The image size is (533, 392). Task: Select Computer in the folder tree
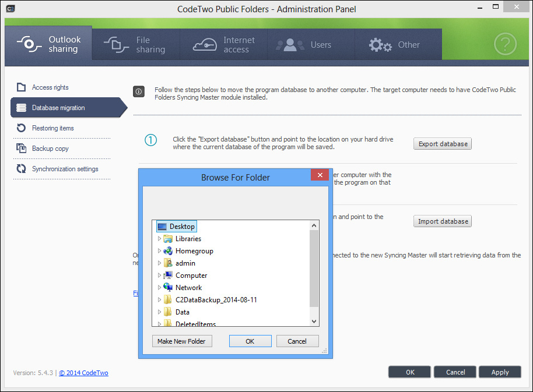click(191, 276)
